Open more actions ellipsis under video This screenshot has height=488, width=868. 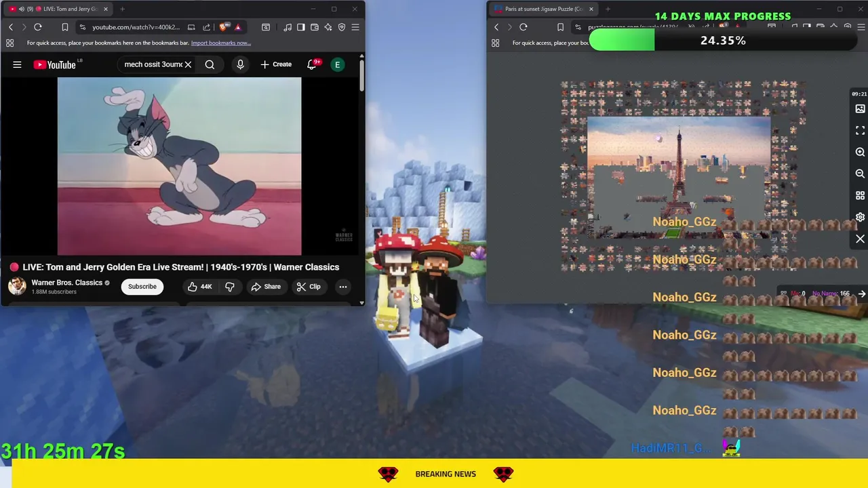[343, 287]
